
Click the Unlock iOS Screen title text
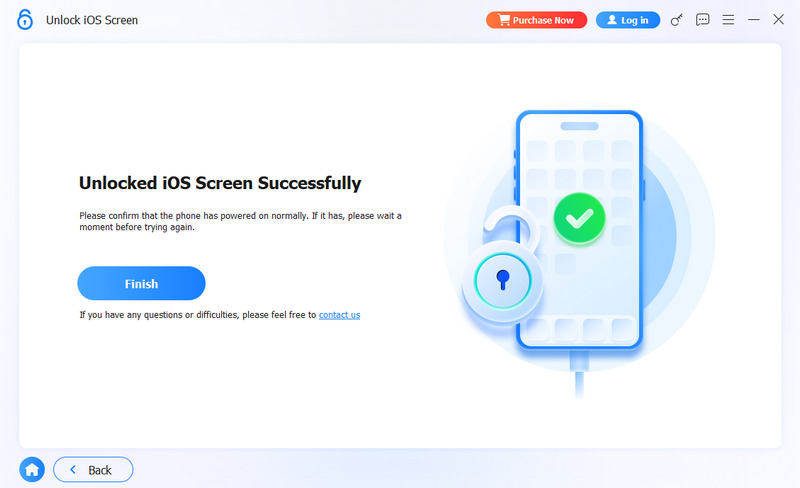coord(92,20)
